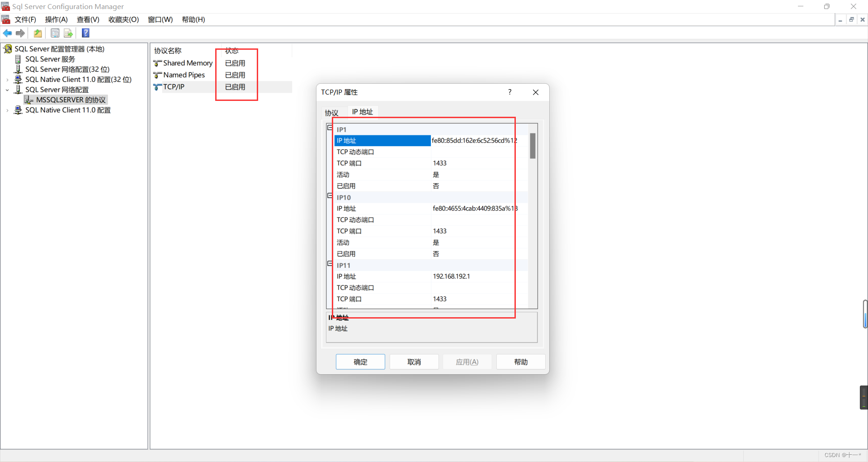
Task: Collapse the IP10 group in properties
Action: pyautogui.click(x=330, y=195)
